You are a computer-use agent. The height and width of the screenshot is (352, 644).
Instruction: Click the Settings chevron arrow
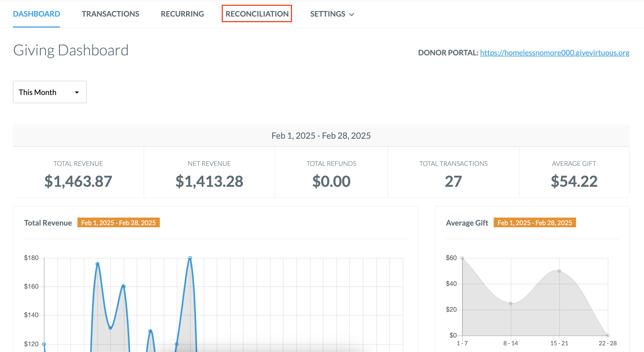[x=352, y=14]
